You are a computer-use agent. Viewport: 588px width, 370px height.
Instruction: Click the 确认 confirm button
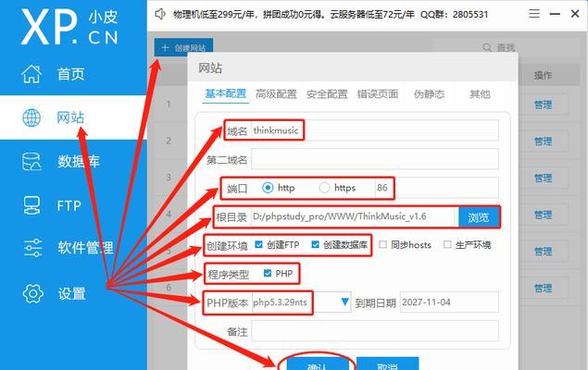click(x=317, y=364)
